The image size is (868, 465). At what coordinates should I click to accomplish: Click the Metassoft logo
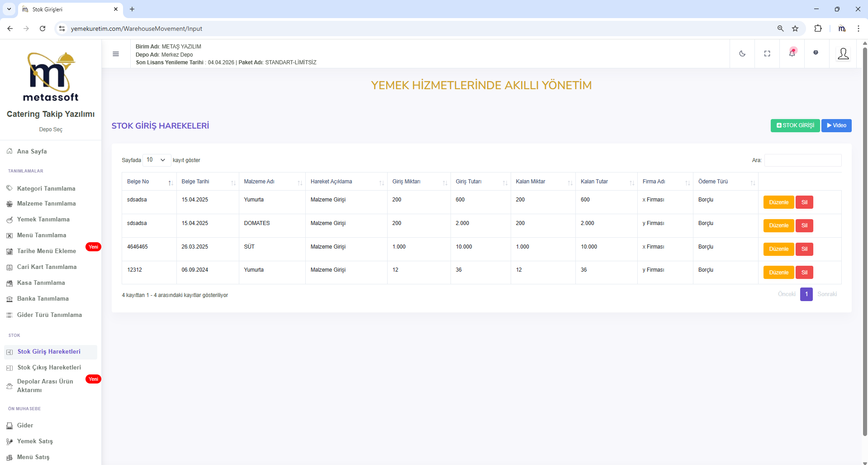tap(51, 77)
